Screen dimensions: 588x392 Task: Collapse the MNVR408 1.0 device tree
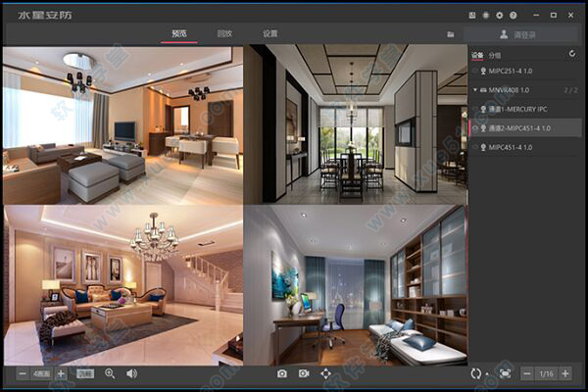click(475, 90)
